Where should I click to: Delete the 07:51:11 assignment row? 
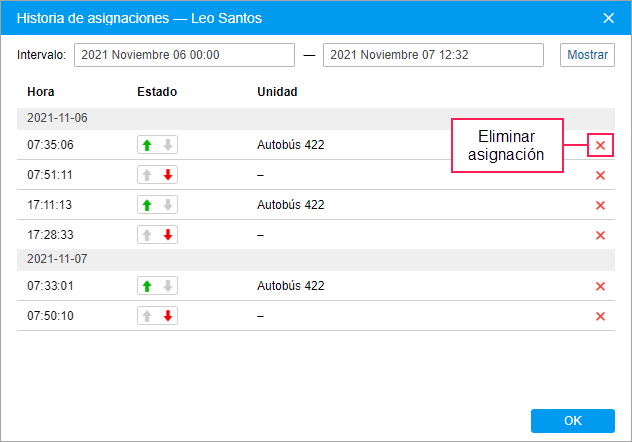tap(600, 176)
